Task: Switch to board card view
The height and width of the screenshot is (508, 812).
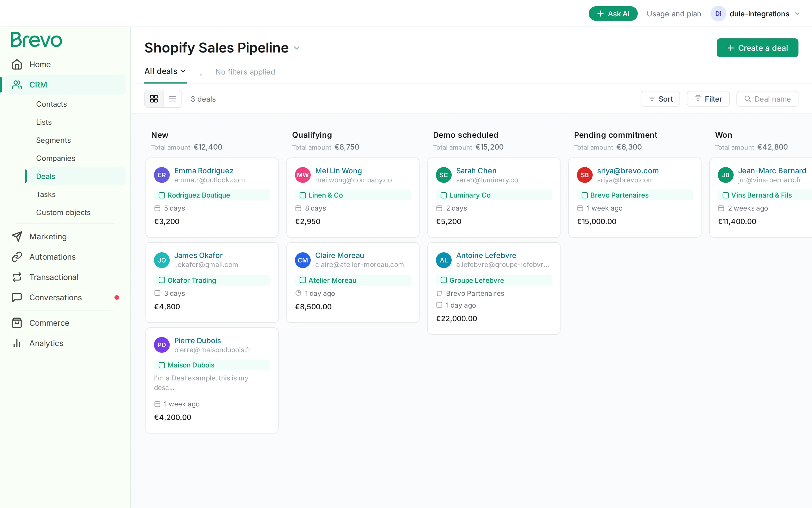Action: tap(154, 99)
